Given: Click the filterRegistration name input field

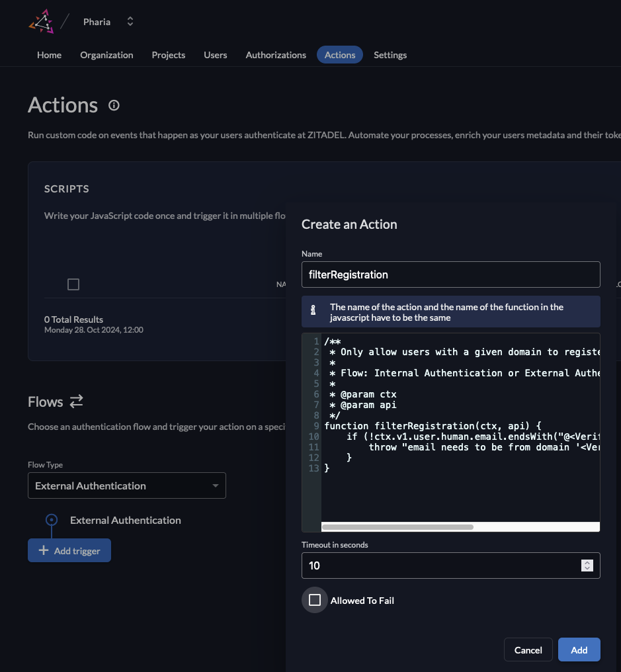Looking at the screenshot, I should (x=450, y=274).
